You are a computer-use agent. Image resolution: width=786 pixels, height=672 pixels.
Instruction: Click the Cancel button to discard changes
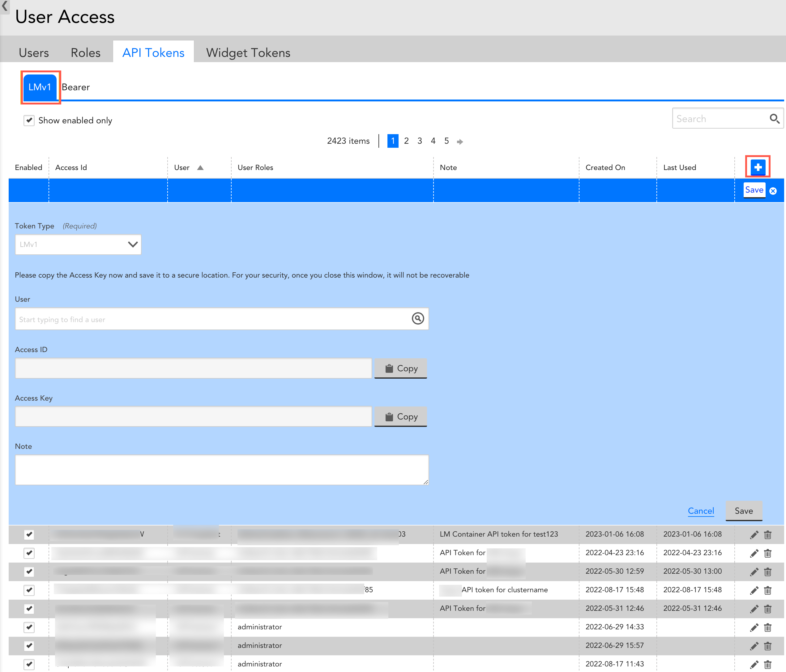tap(701, 511)
